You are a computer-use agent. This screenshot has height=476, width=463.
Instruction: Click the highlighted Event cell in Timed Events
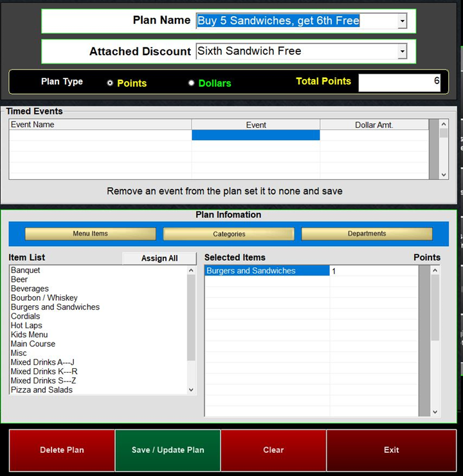click(255, 136)
